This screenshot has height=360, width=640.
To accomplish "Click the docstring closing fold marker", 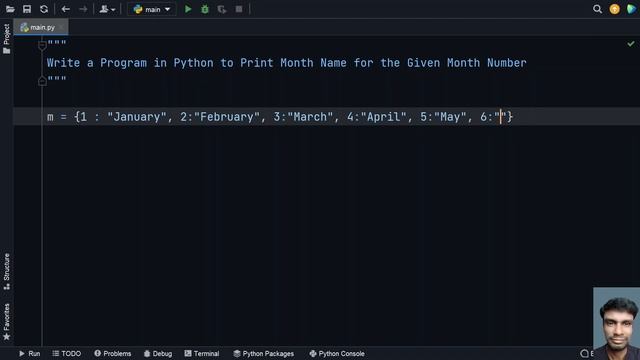I will click(x=42, y=81).
